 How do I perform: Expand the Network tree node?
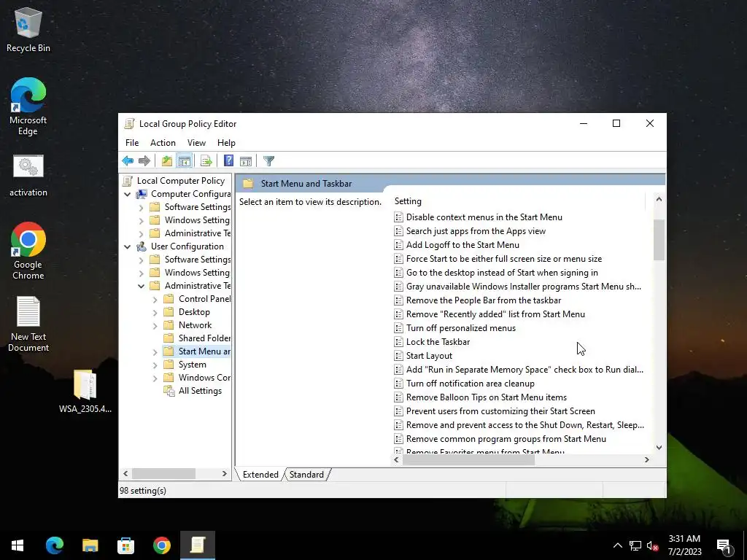155,326
